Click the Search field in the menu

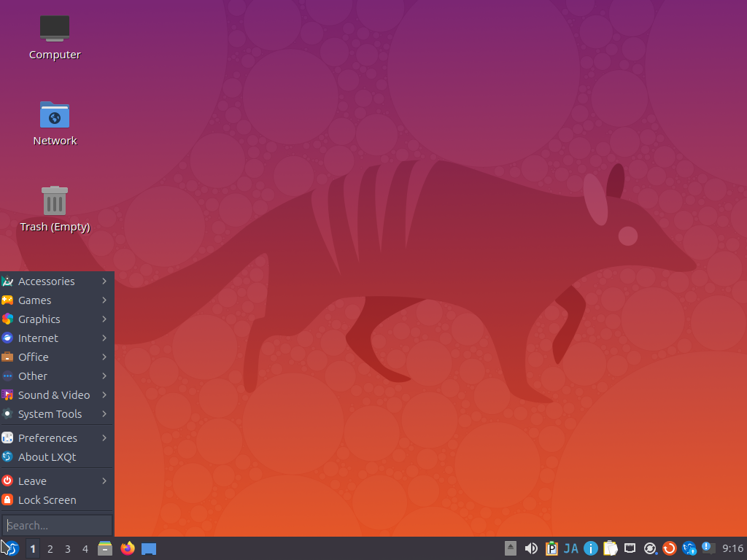57,525
